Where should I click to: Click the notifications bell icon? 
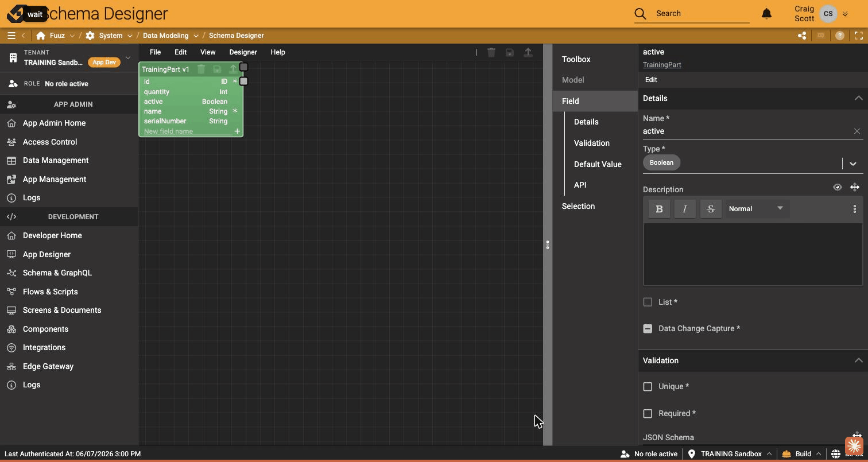(x=766, y=14)
